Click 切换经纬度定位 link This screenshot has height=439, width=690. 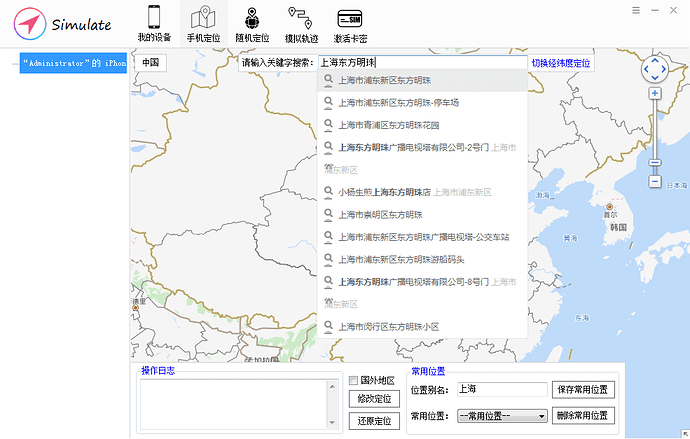tap(560, 63)
